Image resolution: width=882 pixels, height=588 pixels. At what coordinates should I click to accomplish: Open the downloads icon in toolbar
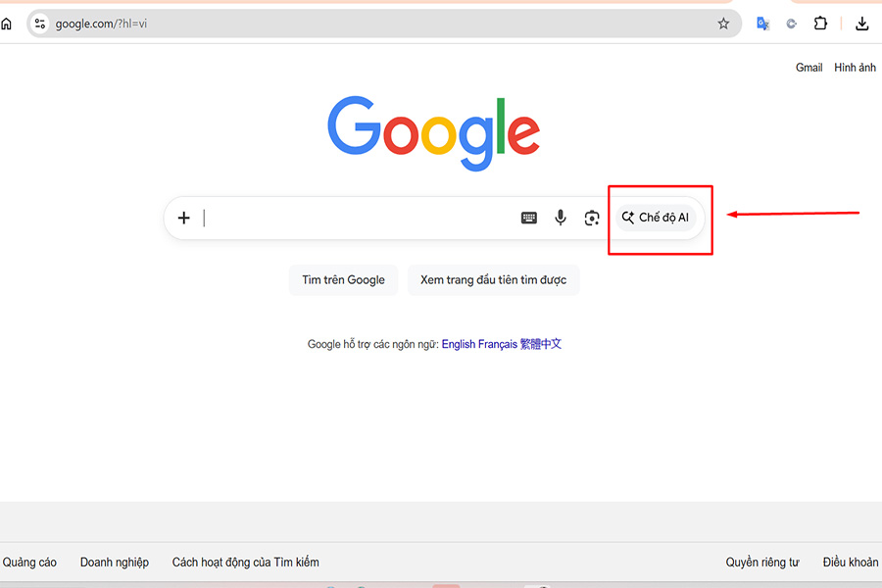coord(861,24)
